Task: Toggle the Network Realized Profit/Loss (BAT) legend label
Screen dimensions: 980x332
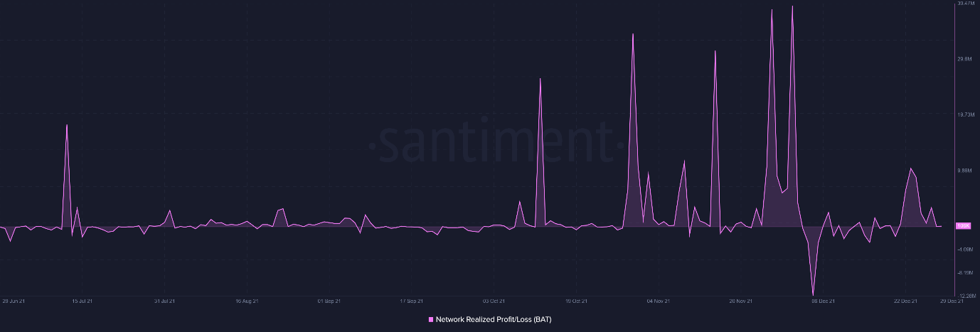Action: pos(494,320)
